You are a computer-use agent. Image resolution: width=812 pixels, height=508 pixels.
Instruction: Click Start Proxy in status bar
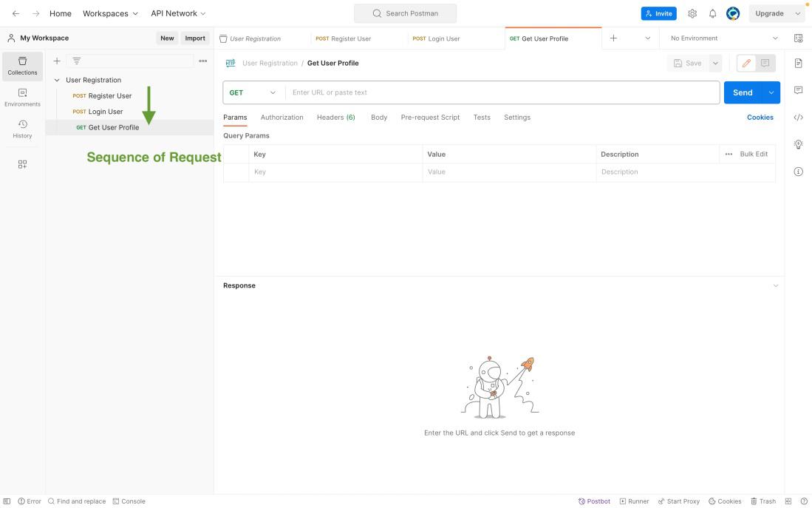pyautogui.click(x=678, y=501)
